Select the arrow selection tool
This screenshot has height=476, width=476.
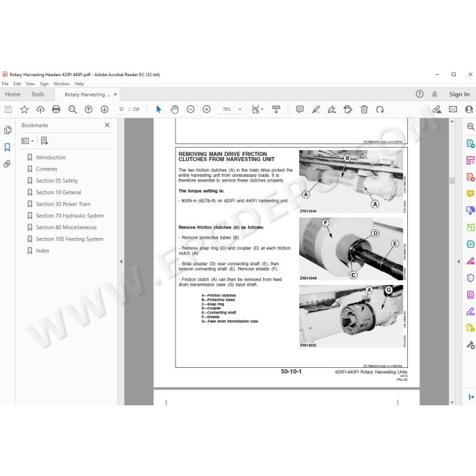[x=158, y=109]
